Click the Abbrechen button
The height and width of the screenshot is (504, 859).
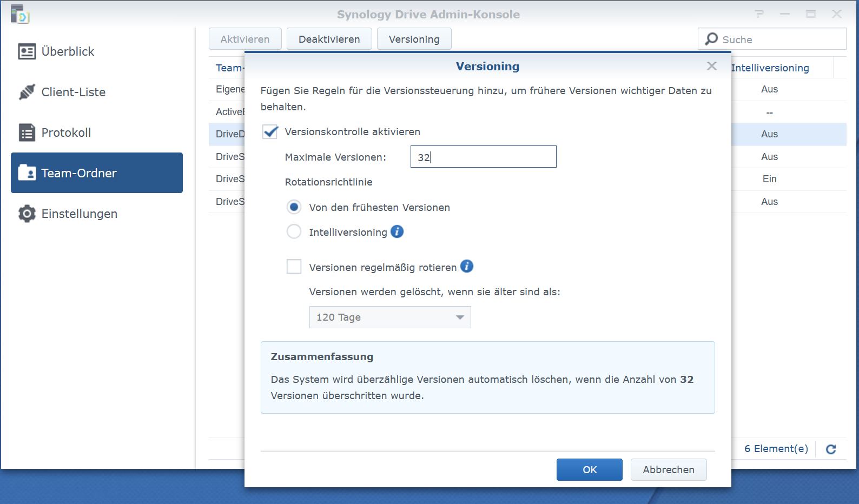tap(668, 469)
